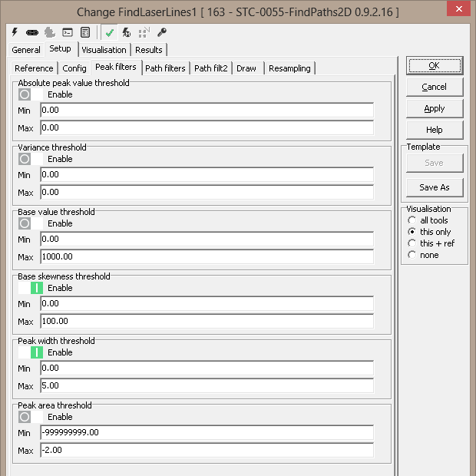Click the Save As template button

point(434,187)
